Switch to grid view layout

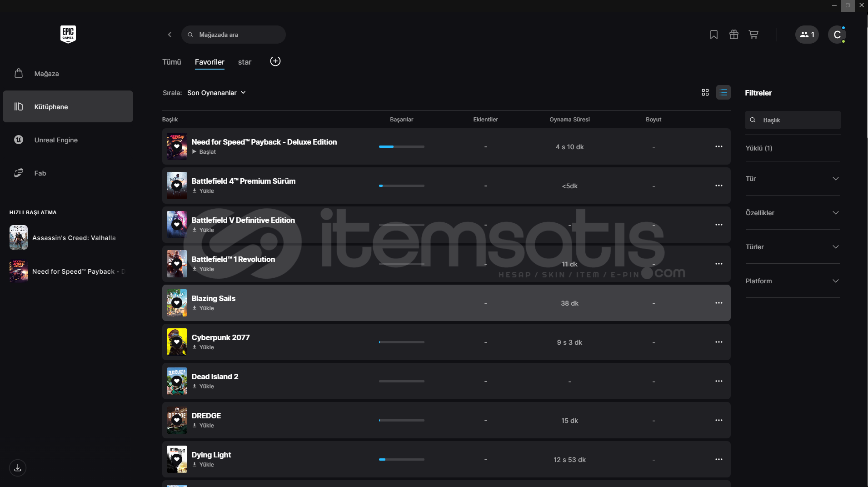pos(705,92)
